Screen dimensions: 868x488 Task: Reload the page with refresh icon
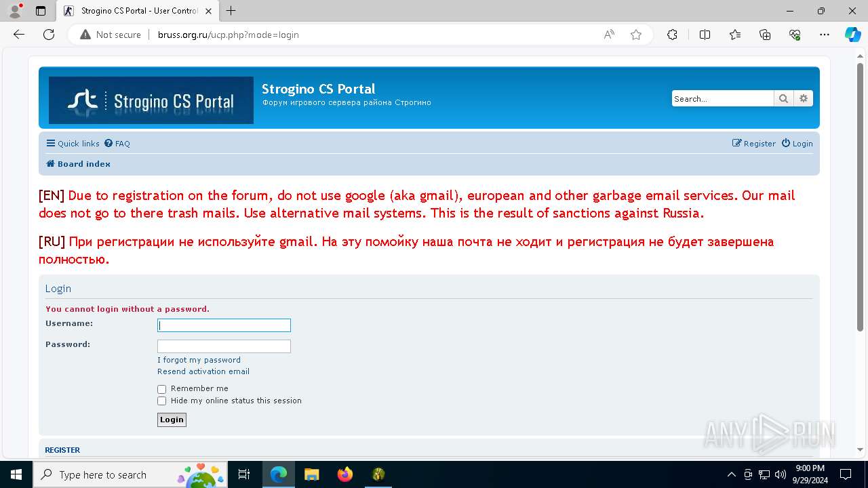(x=49, y=35)
